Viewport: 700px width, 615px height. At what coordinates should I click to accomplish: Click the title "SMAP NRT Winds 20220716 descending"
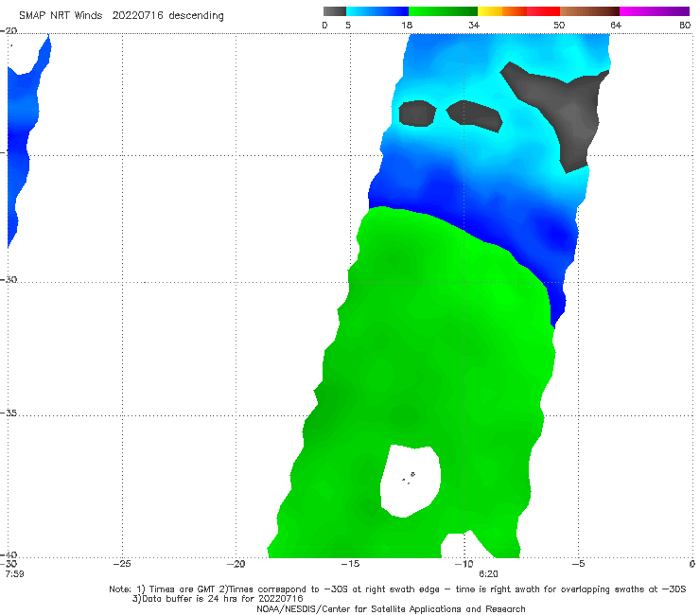121,16
